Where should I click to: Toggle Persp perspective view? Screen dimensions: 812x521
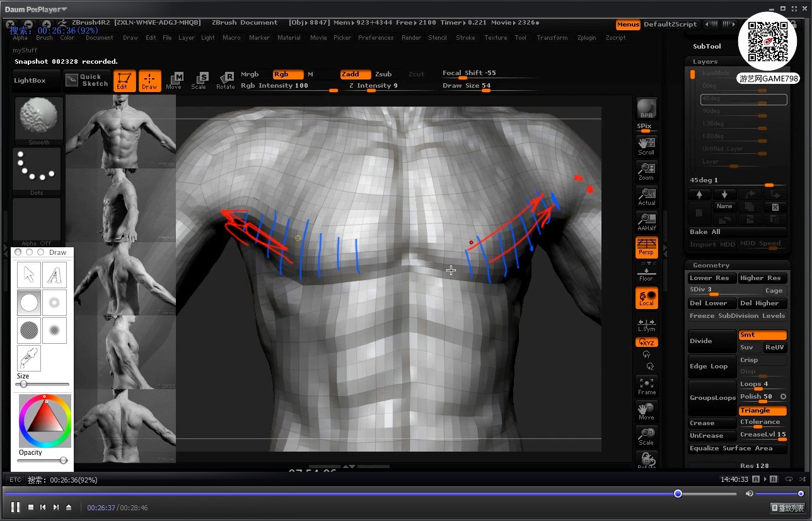(x=646, y=247)
